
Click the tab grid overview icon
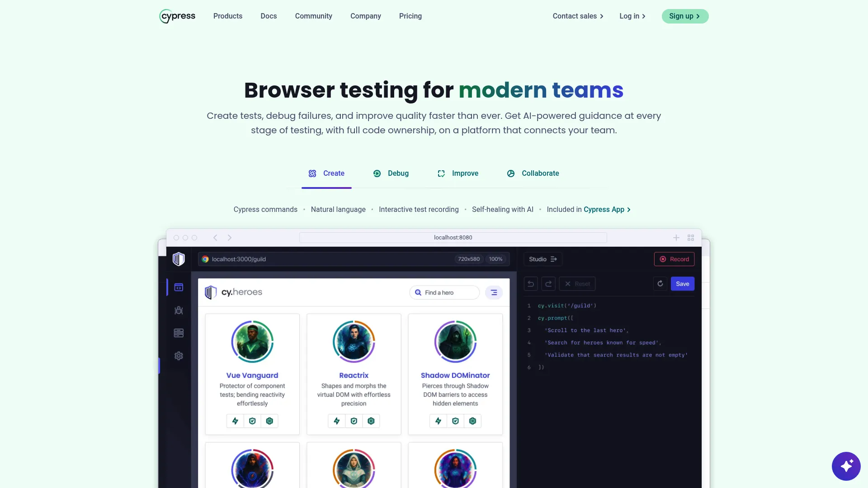[x=691, y=238]
